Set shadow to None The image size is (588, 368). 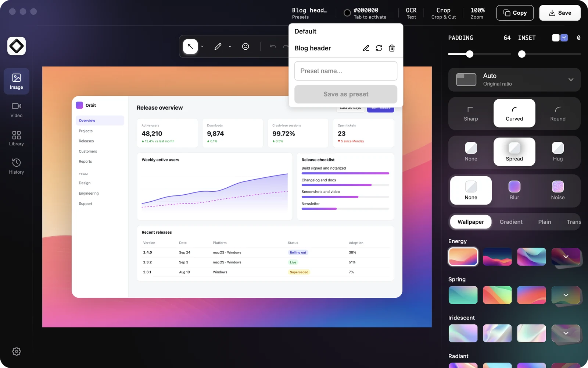471,152
